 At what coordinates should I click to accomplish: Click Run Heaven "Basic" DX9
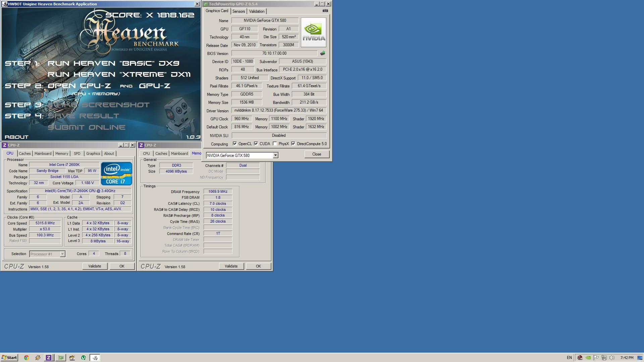114,63
